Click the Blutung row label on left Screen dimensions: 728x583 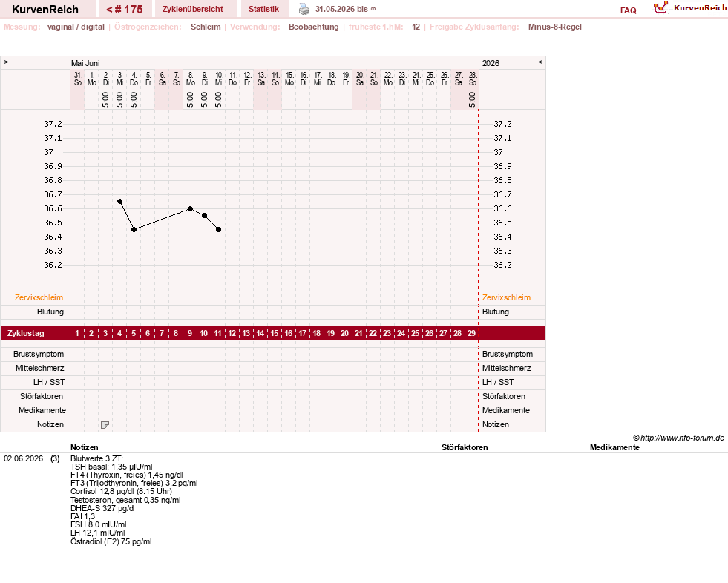[x=50, y=312]
